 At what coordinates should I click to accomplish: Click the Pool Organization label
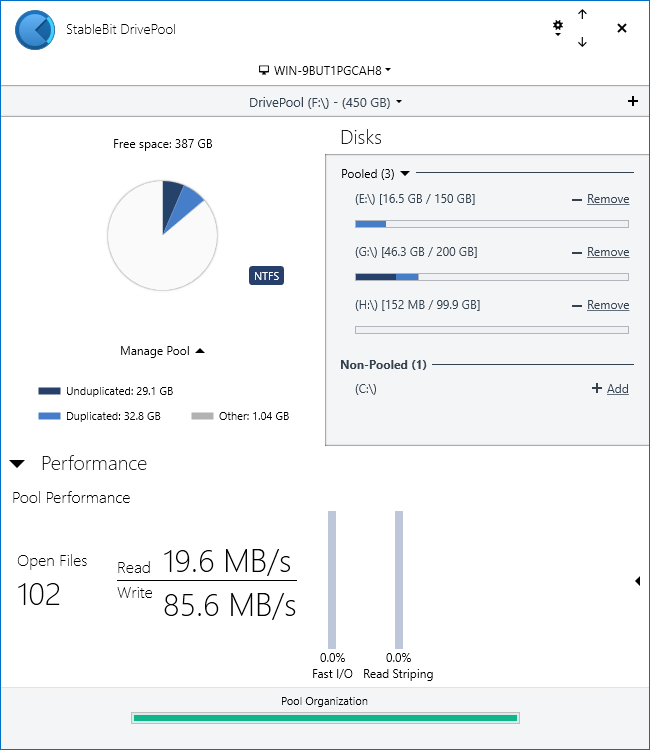point(324,701)
